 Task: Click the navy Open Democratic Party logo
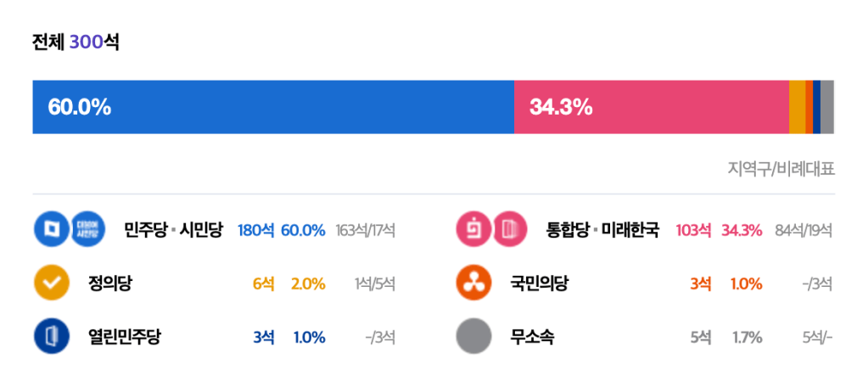pyautogui.click(x=51, y=336)
